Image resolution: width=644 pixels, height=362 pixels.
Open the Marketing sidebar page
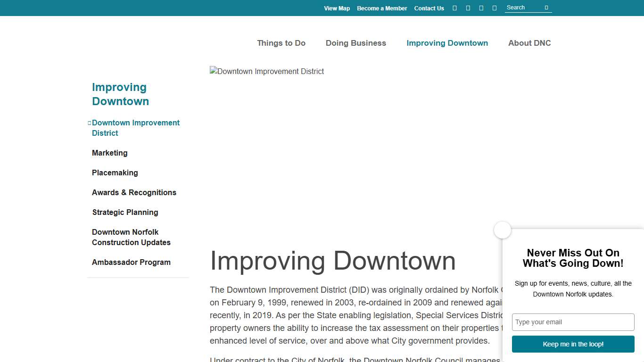[x=109, y=153]
